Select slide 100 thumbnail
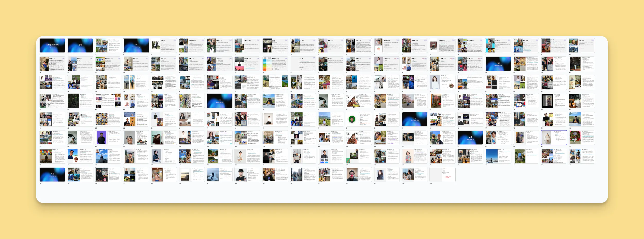The image size is (644, 239). pyautogui.click(x=582, y=119)
